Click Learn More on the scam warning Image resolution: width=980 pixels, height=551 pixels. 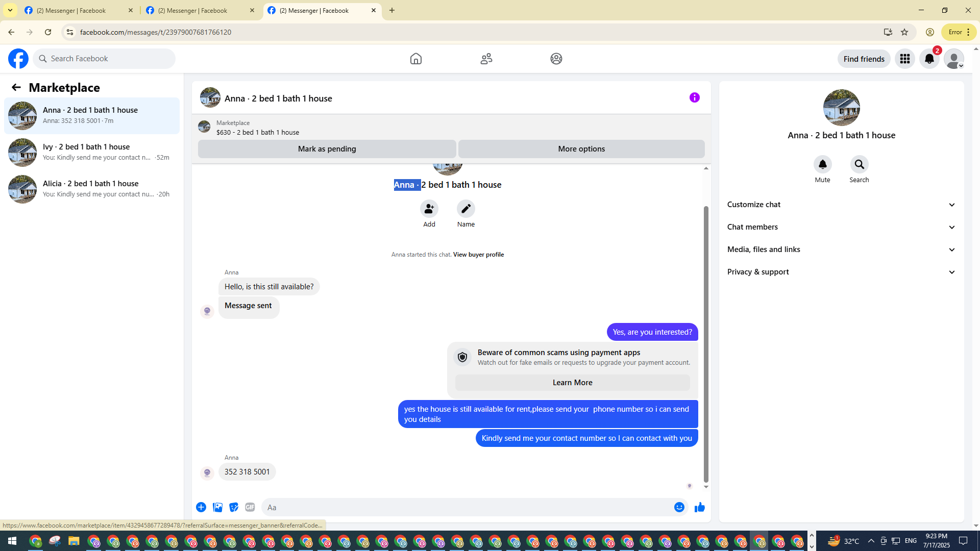(573, 383)
